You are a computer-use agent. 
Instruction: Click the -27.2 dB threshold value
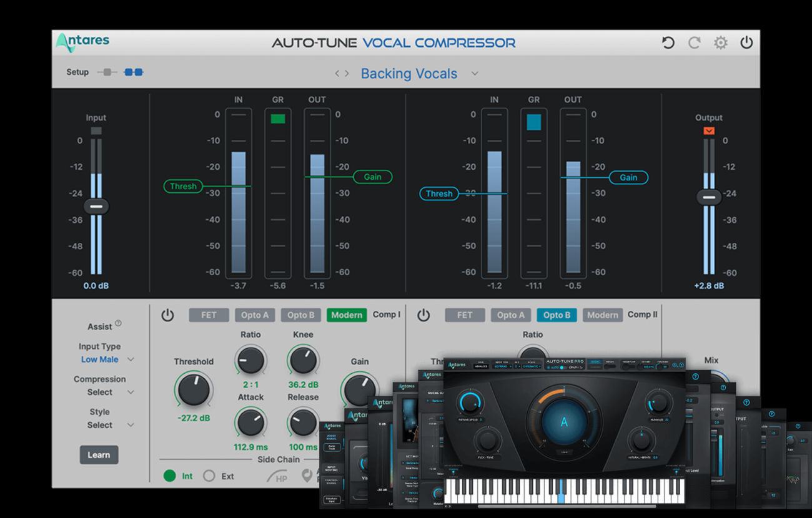pyautogui.click(x=194, y=418)
